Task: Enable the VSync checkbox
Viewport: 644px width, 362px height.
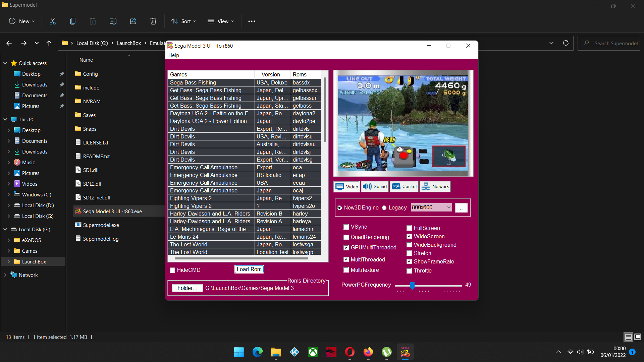Action: [x=346, y=227]
